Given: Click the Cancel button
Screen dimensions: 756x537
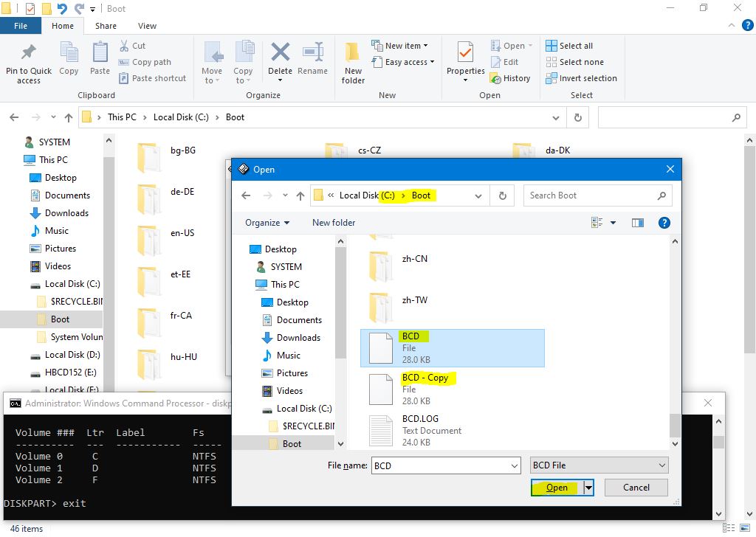Looking at the screenshot, I should (636, 488).
